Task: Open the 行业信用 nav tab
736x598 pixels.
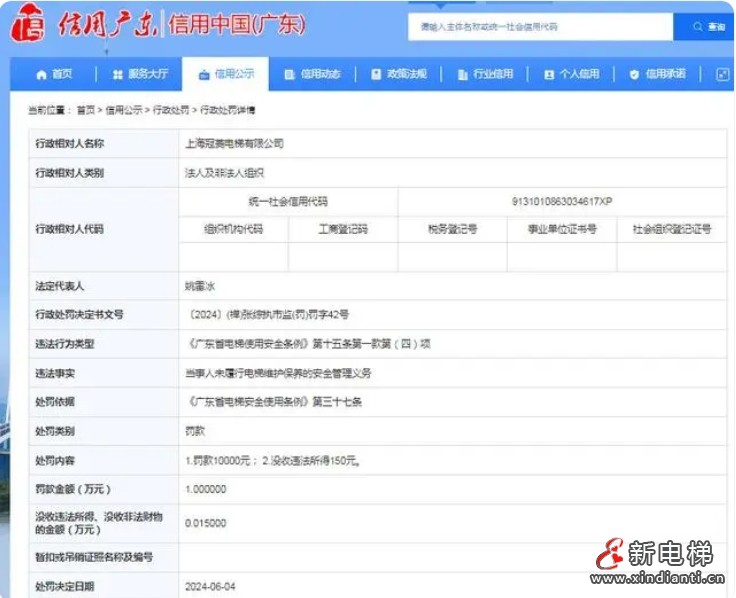Action: [485, 74]
